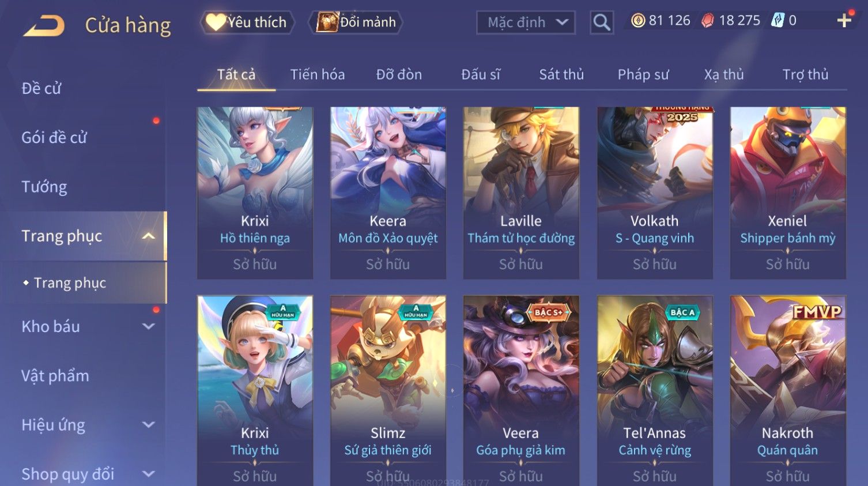The height and width of the screenshot is (486, 868).
Task: Collapse the Trang phục sidebar section
Action: point(148,236)
